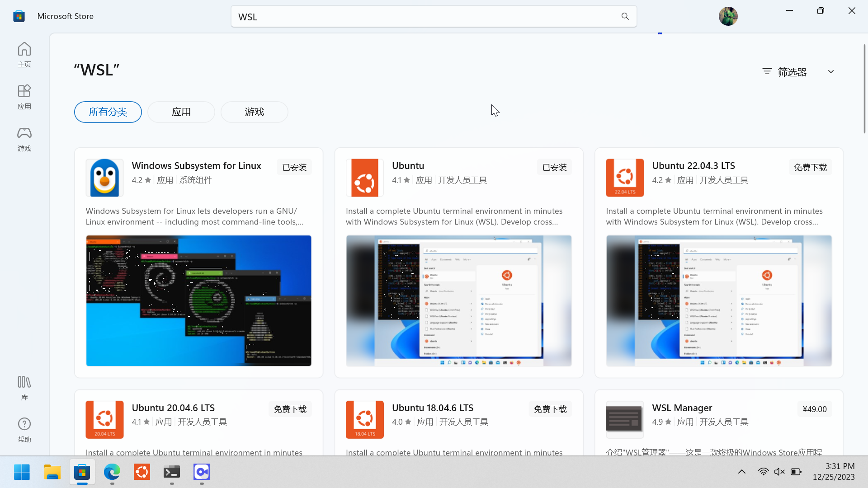Click the Microsoft Store taskbar icon

[82, 472]
